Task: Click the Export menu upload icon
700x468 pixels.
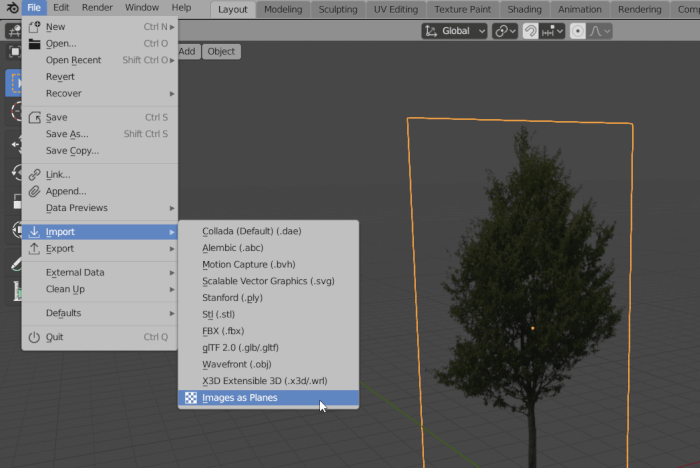Action: pyautogui.click(x=34, y=248)
